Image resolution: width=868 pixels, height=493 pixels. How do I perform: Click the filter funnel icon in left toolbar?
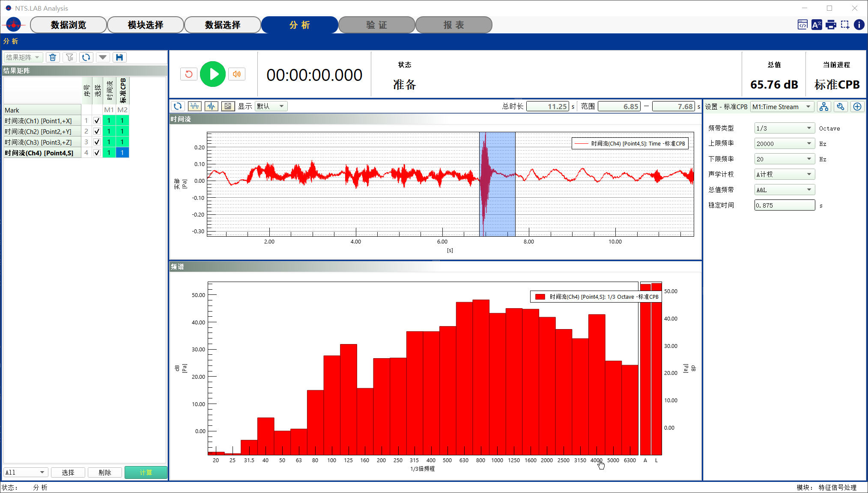(x=69, y=57)
